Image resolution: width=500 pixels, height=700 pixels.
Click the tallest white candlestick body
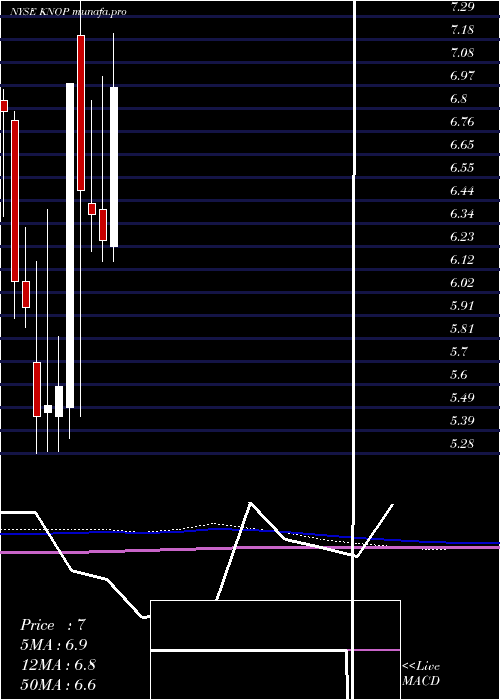tap(70, 246)
